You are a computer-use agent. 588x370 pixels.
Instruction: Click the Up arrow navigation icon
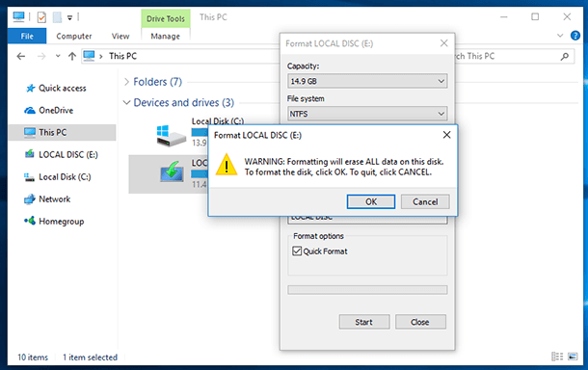tap(72, 56)
